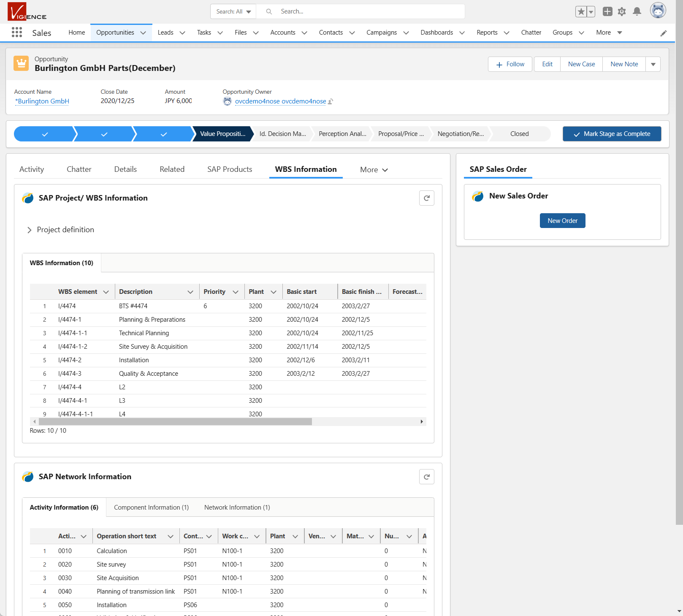Select the Id. Decision Makers stage

[282, 134]
